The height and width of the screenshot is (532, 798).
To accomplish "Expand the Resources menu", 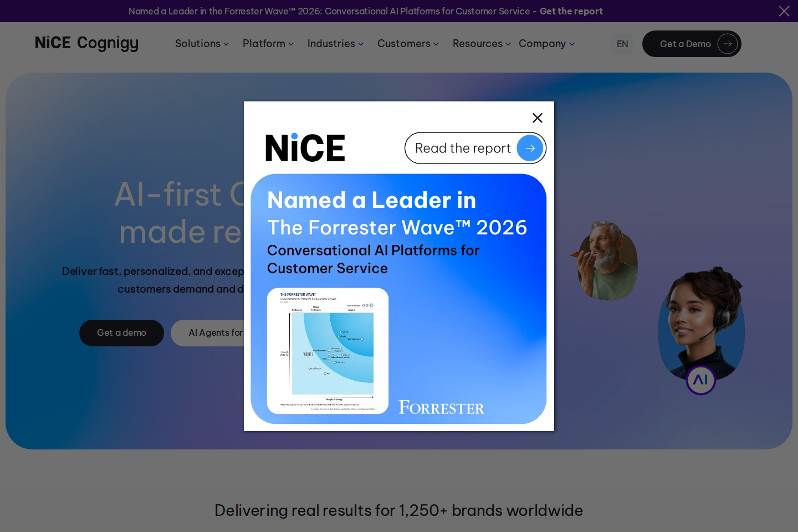I will tap(482, 44).
